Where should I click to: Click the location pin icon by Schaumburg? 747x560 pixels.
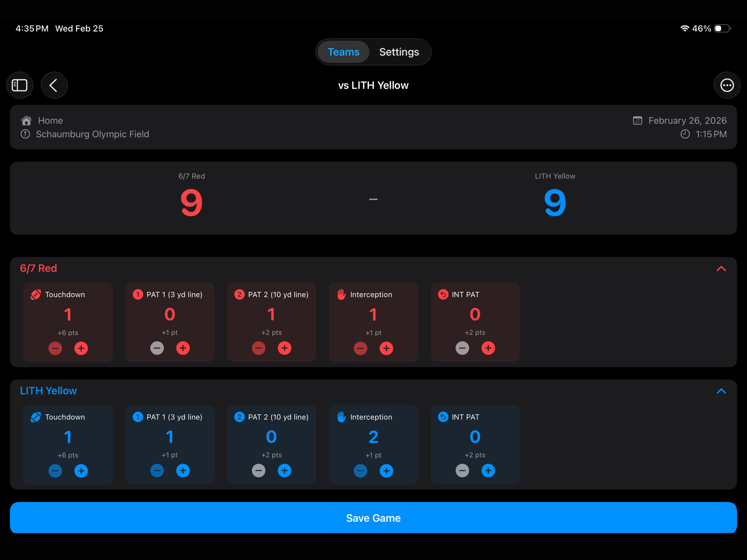point(25,134)
